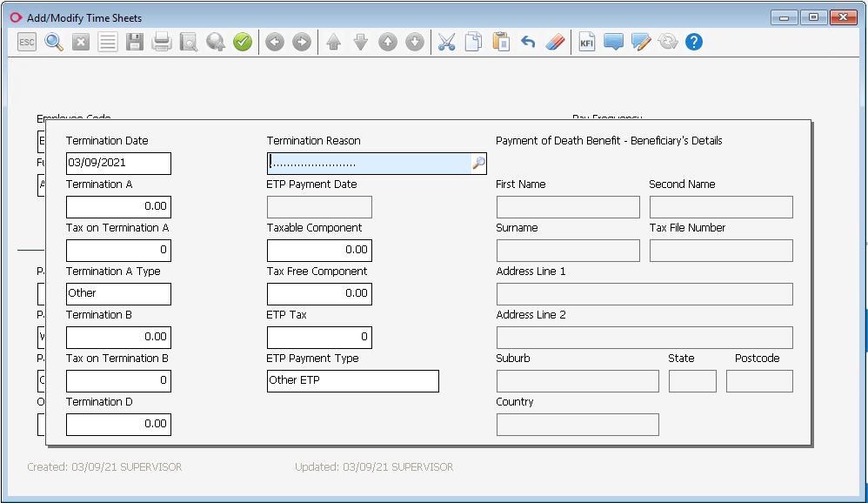This screenshot has width=868, height=503.
Task: Select the Postcode field
Action: point(759,381)
